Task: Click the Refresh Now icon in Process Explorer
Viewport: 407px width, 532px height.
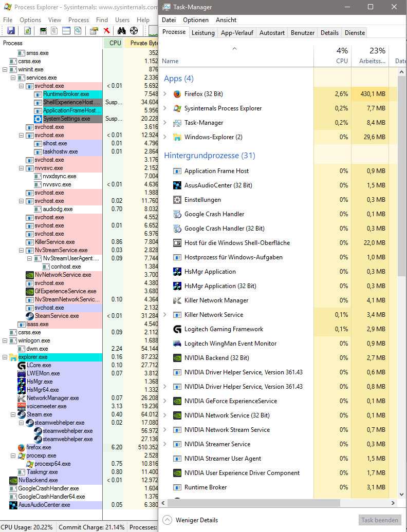Action: tap(28, 31)
